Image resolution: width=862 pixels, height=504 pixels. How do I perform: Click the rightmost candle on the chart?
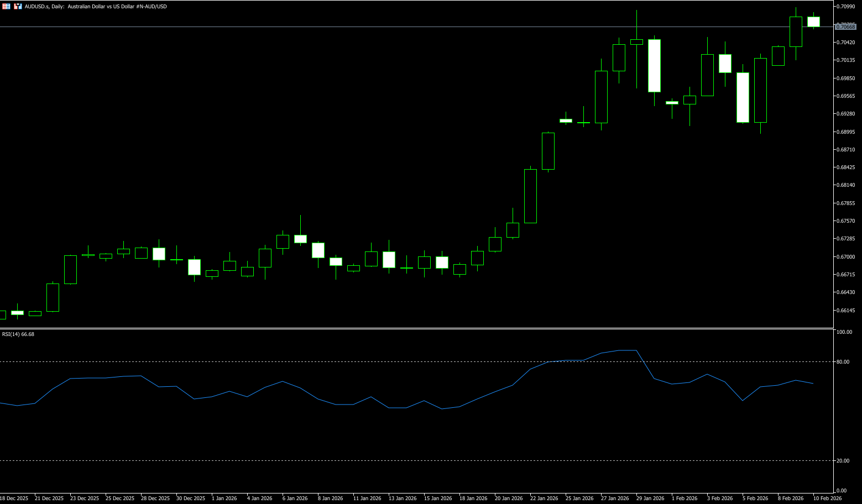[x=813, y=22]
